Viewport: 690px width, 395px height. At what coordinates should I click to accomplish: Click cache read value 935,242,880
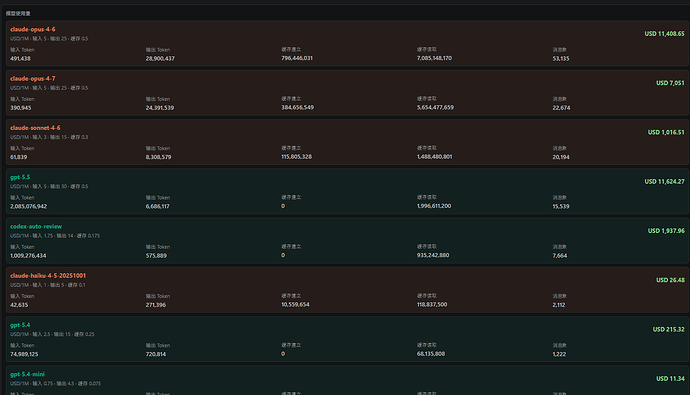click(x=433, y=255)
